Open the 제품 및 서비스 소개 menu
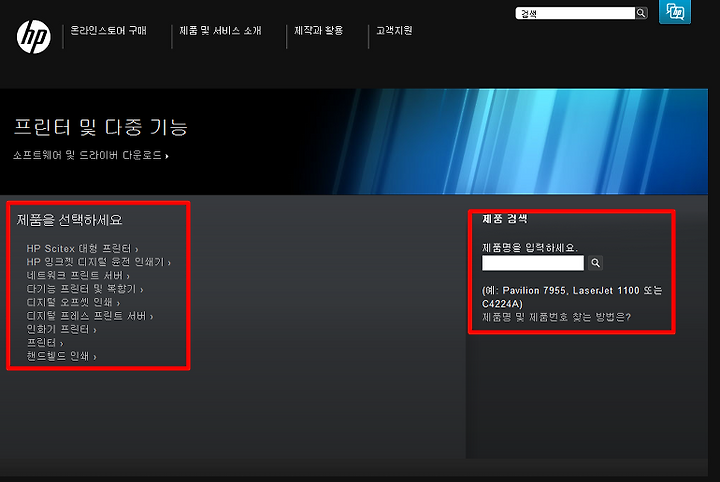 tap(220, 31)
